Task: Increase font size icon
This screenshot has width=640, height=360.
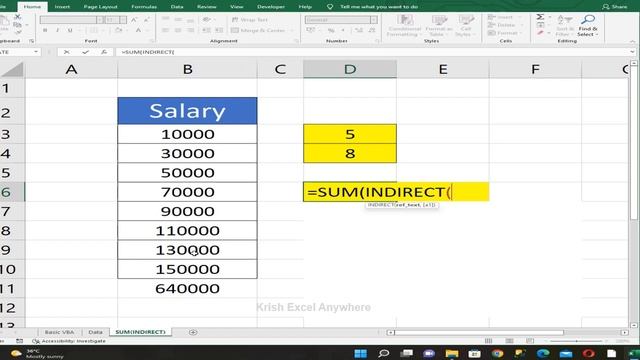Action: [134, 20]
